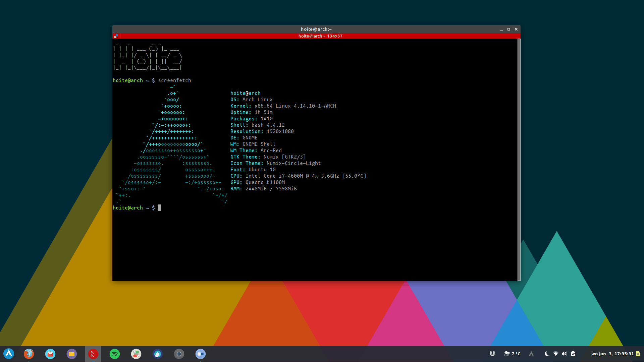Open the clock and calendar panel
The height and width of the screenshot is (362, 644).
coord(612,354)
